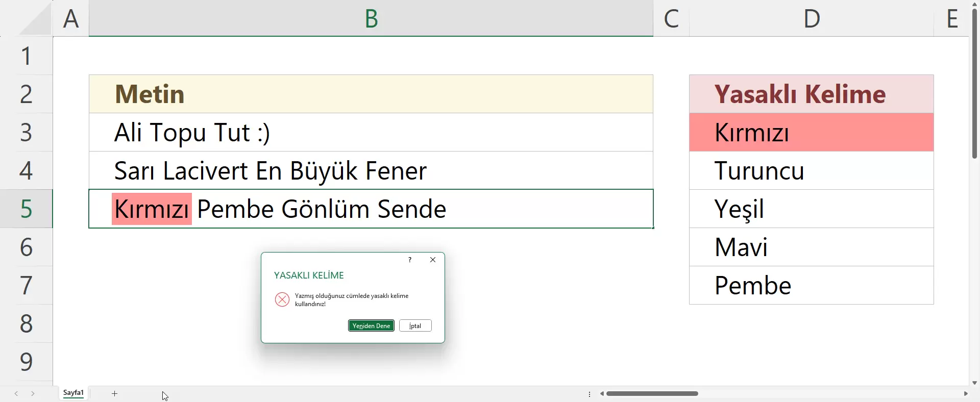Select row 1 header
The image size is (980, 402).
coord(26,56)
